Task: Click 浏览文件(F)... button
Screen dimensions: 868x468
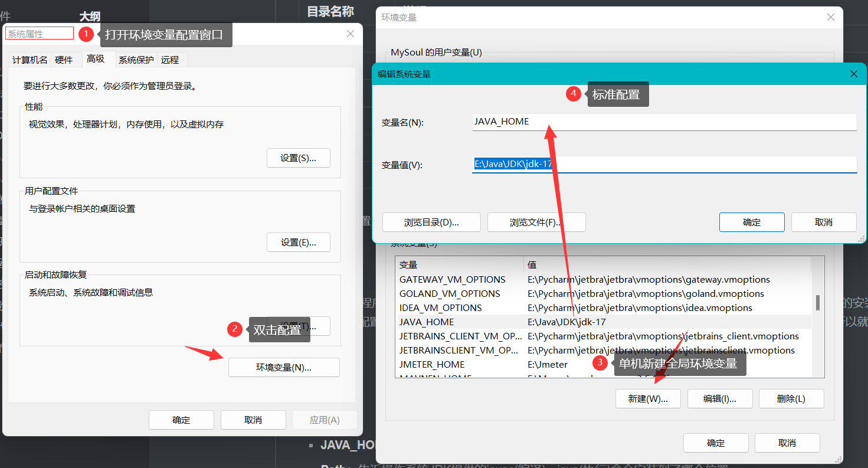Action: [x=536, y=222]
